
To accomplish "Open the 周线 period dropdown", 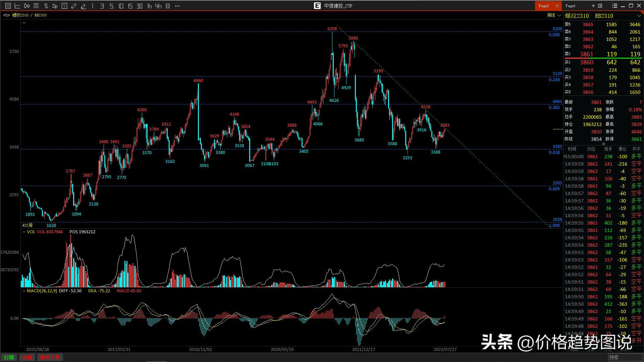I will [x=554, y=15].
